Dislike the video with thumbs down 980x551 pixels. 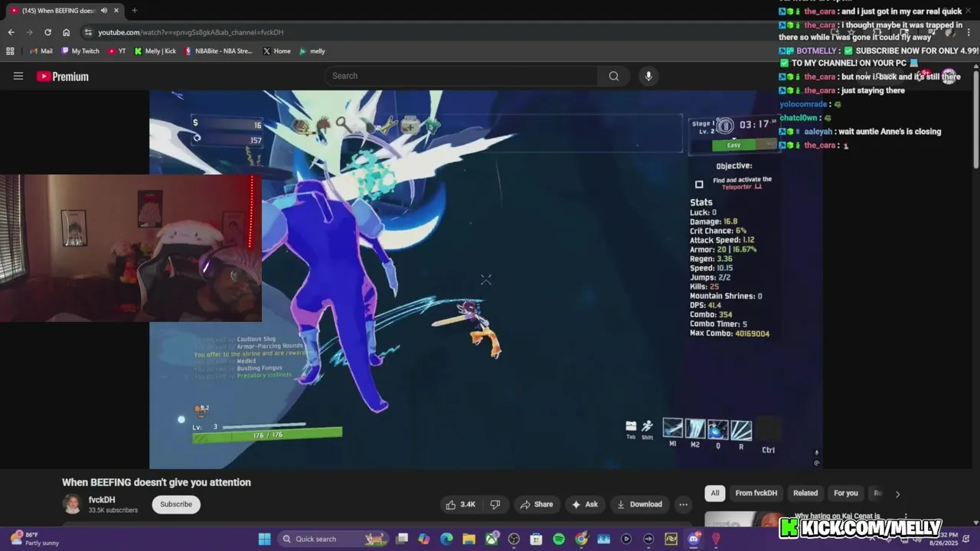495,504
